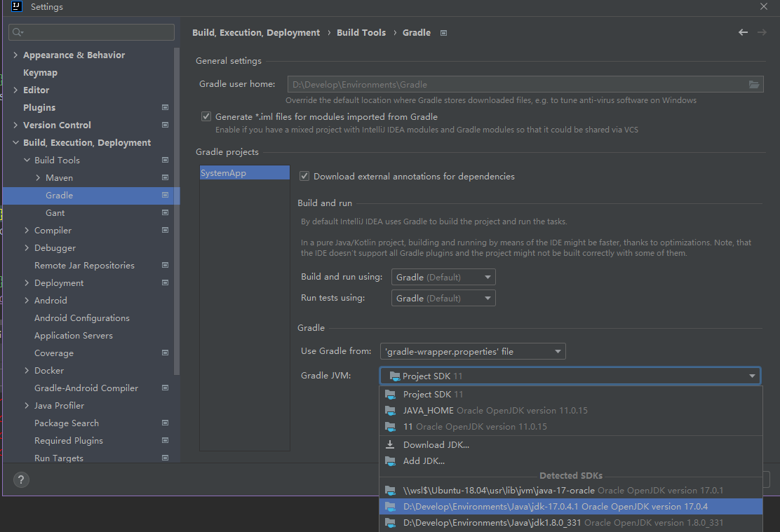The width and height of the screenshot is (780, 532).
Task: Click the search magnifier icon in the settings search box
Action: (18, 32)
